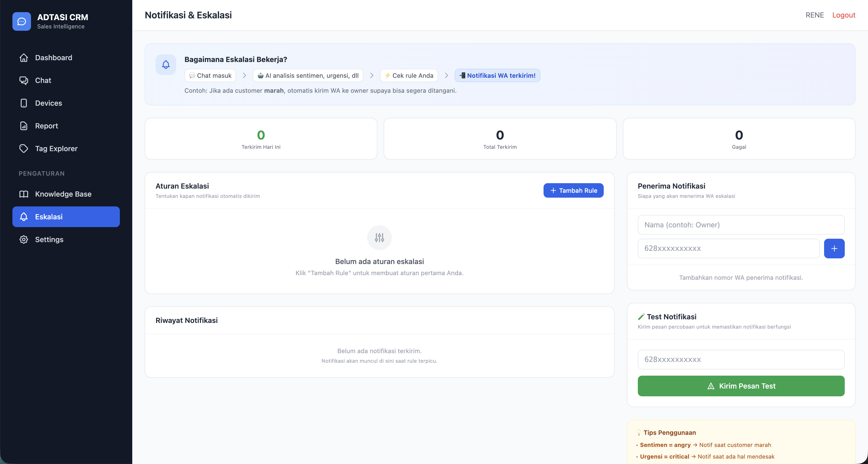Click the Knowledge Base book icon

click(x=24, y=194)
